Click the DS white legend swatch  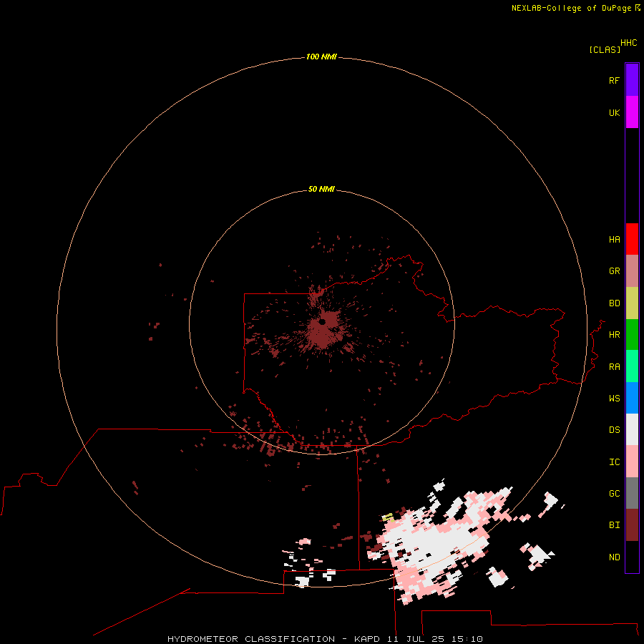point(632,429)
